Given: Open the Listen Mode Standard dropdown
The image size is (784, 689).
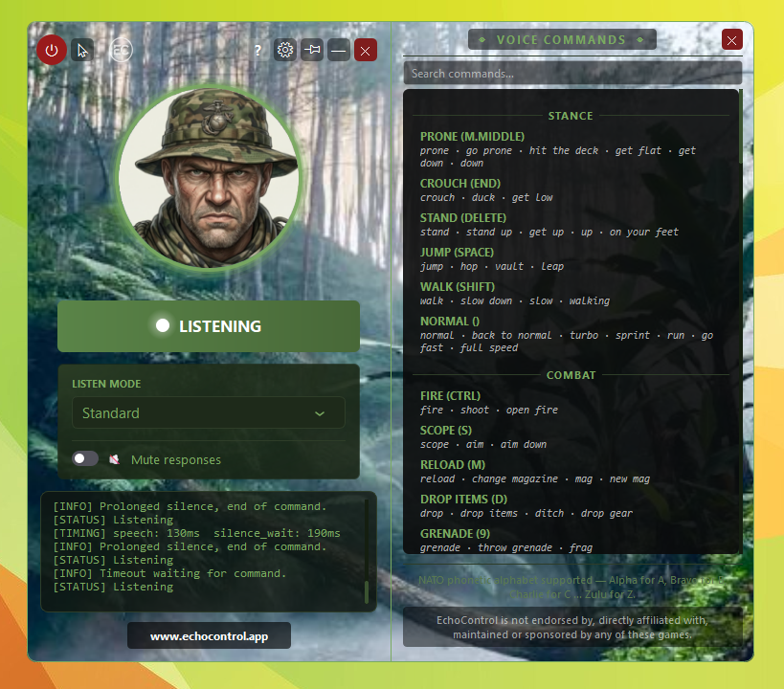Looking at the screenshot, I should (x=209, y=413).
